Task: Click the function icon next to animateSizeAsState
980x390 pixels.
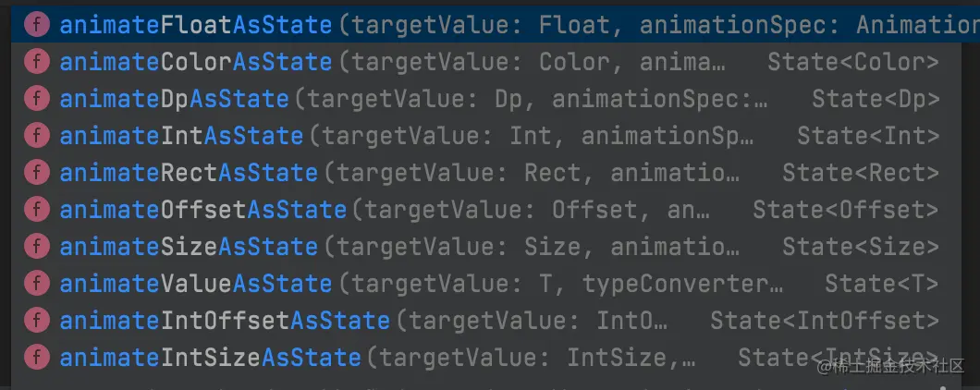Action: pos(37,246)
